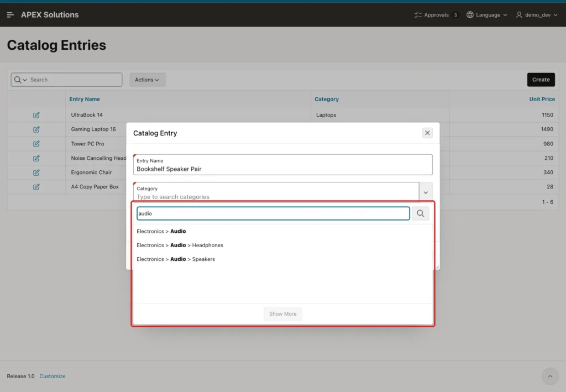Edit the A4 Copy Paper Box entry
Image resolution: width=566 pixels, height=392 pixels.
pyautogui.click(x=36, y=187)
